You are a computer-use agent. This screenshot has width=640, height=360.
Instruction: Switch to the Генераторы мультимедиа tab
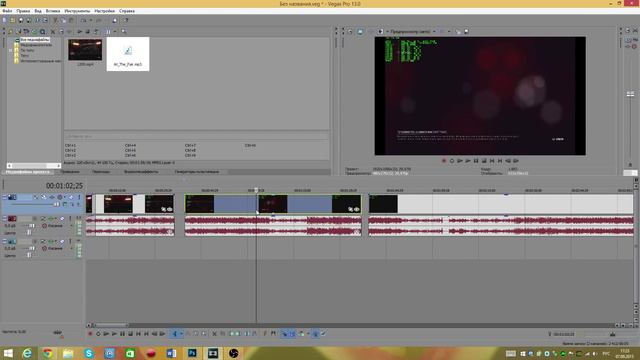pos(197,172)
